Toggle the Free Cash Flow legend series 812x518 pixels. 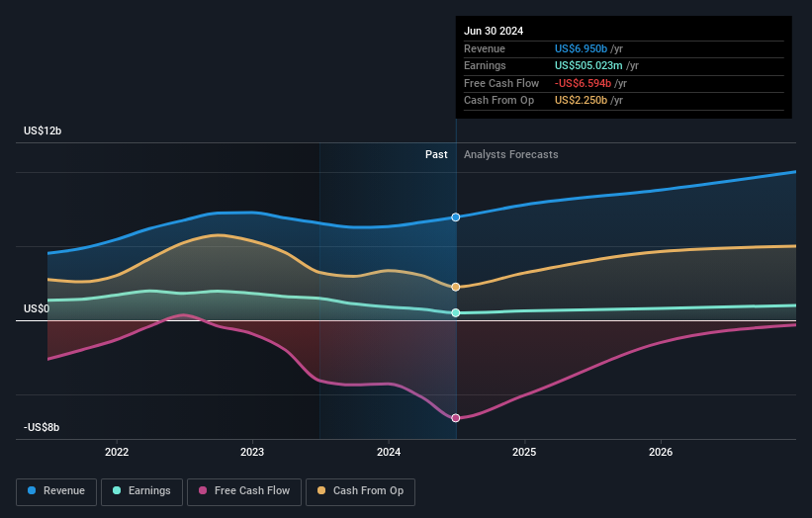(x=244, y=491)
